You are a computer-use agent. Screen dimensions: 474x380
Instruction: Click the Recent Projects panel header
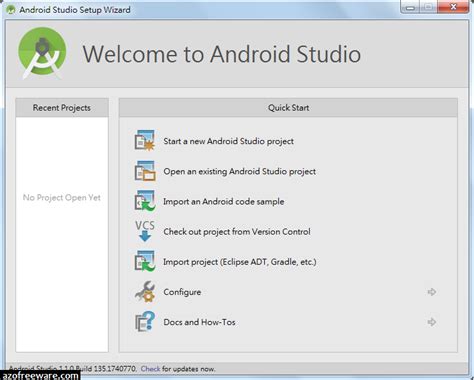coord(62,108)
